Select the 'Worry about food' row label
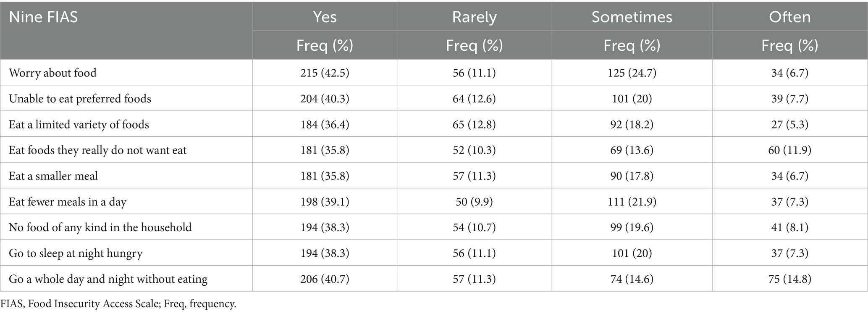 (52, 73)
